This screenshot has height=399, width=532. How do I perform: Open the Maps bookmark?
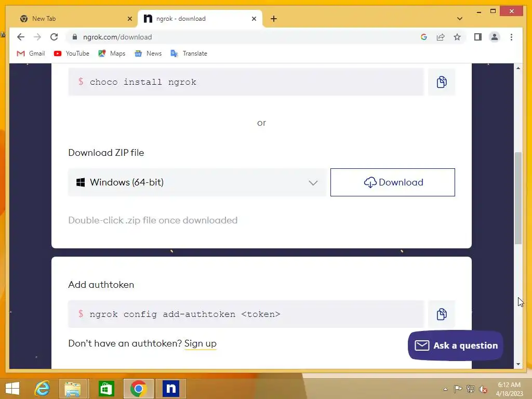coord(112,54)
